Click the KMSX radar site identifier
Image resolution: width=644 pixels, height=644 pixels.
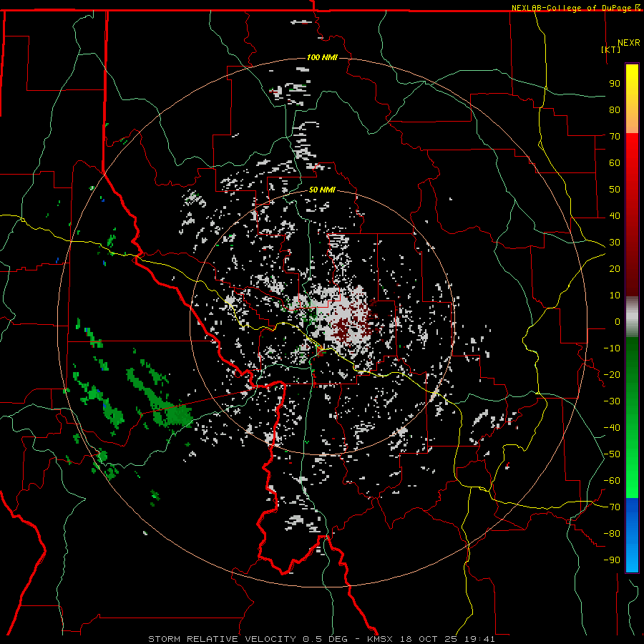pos(380,639)
